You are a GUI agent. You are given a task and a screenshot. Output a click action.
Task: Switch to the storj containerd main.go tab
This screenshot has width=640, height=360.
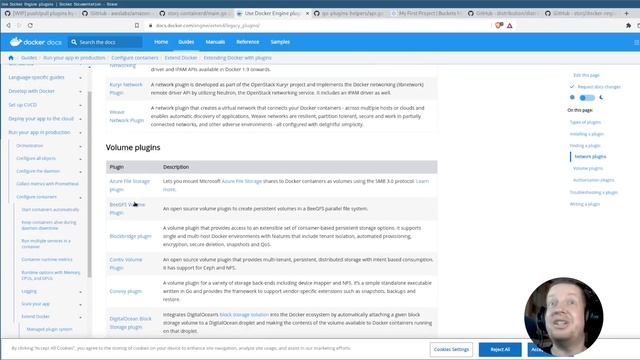click(x=194, y=13)
